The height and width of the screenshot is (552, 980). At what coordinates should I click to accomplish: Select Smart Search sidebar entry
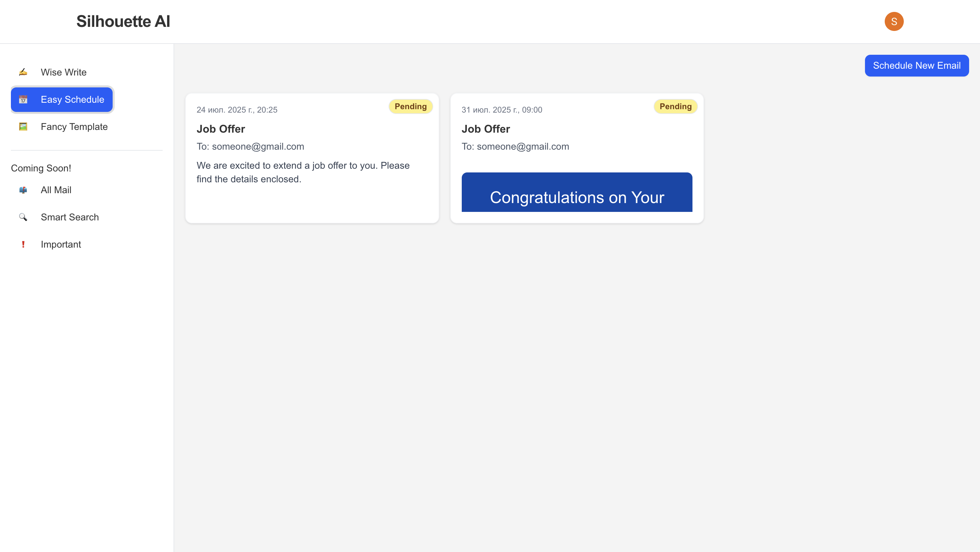click(x=70, y=217)
